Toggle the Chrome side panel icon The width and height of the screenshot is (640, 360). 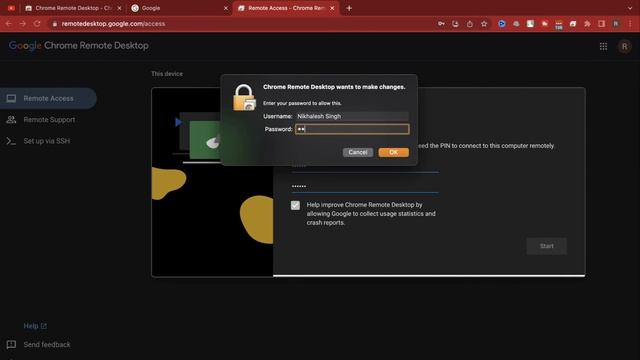pos(602,24)
